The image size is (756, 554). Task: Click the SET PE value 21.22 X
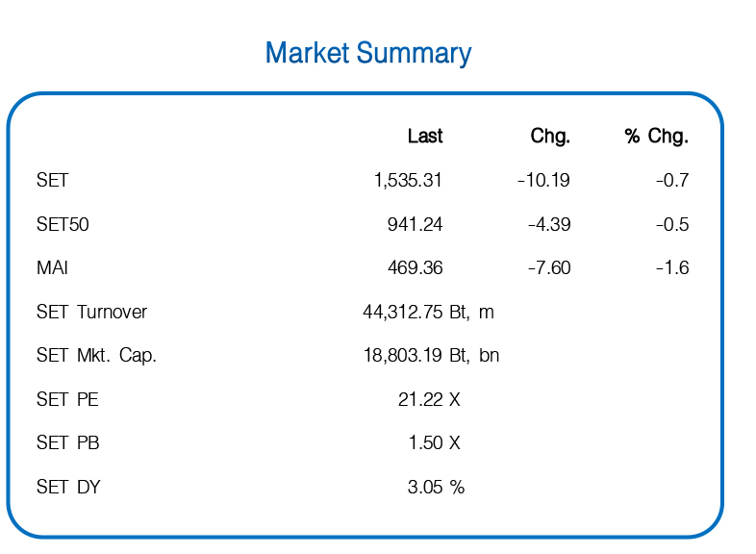pyautogui.click(x=429, y=400)
